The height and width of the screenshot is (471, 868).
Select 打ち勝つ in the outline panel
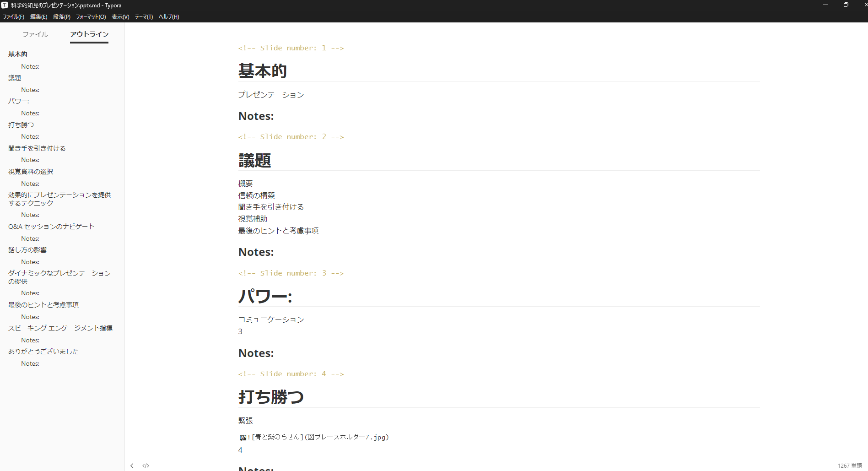[x=21, y=125]
